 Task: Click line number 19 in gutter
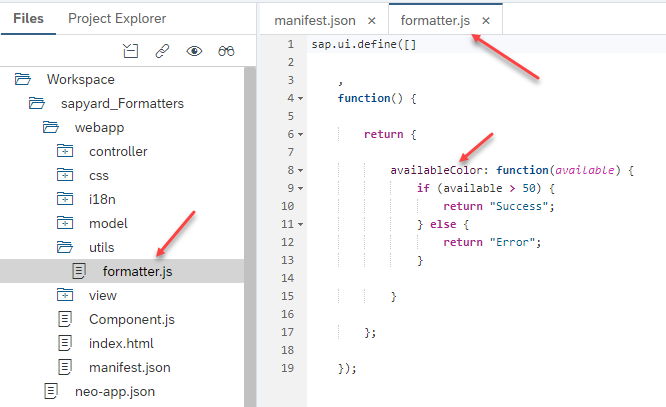point(287,368)
